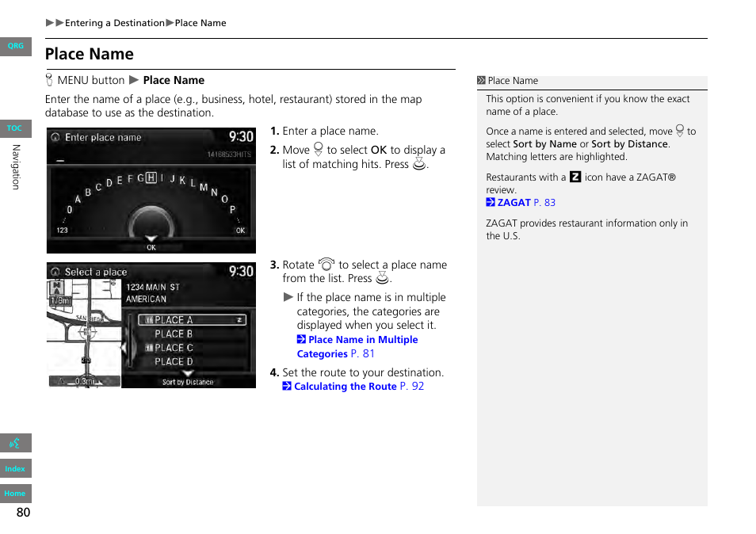The height and width of the screenshot is (534, 756).
Task: Click the Sort by Distance option
Action: [188, 382]
